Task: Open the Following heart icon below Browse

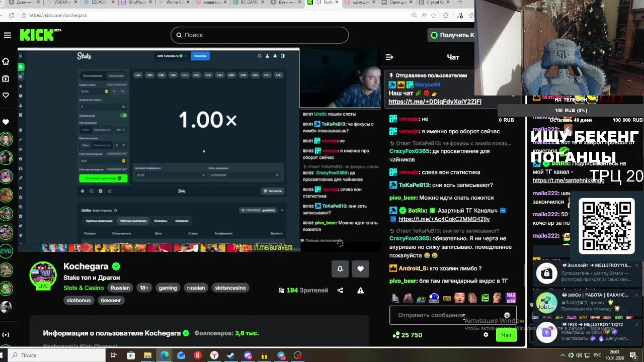Action: [x=6, y=95]
